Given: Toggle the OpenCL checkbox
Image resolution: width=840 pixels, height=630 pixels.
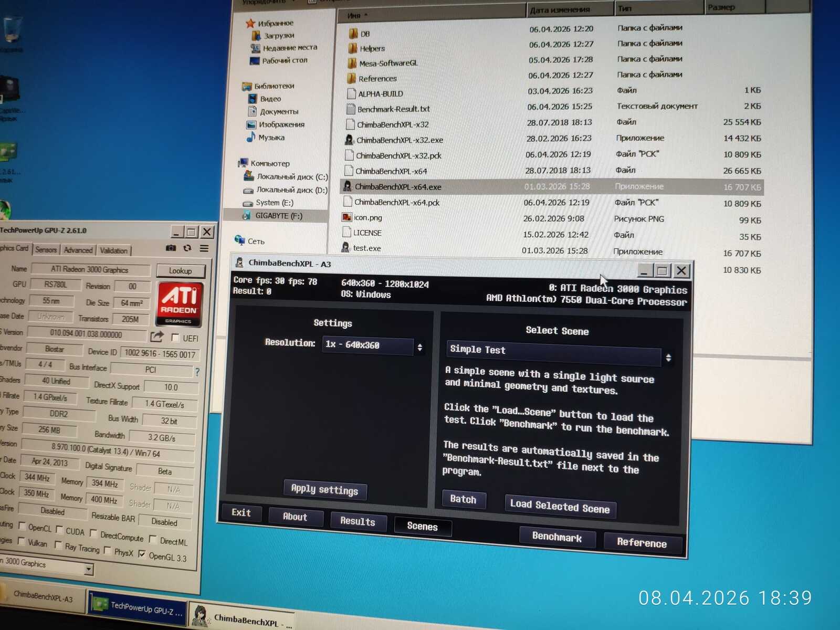Looking at the screenshot, I should [x=22, y=526].
